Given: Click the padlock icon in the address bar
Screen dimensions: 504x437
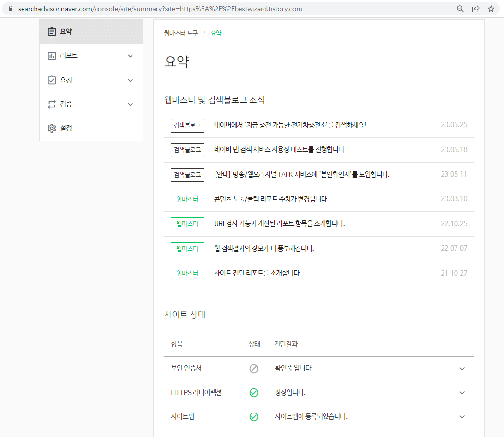Looking at the screenshot, I should (x=10, y=9).
